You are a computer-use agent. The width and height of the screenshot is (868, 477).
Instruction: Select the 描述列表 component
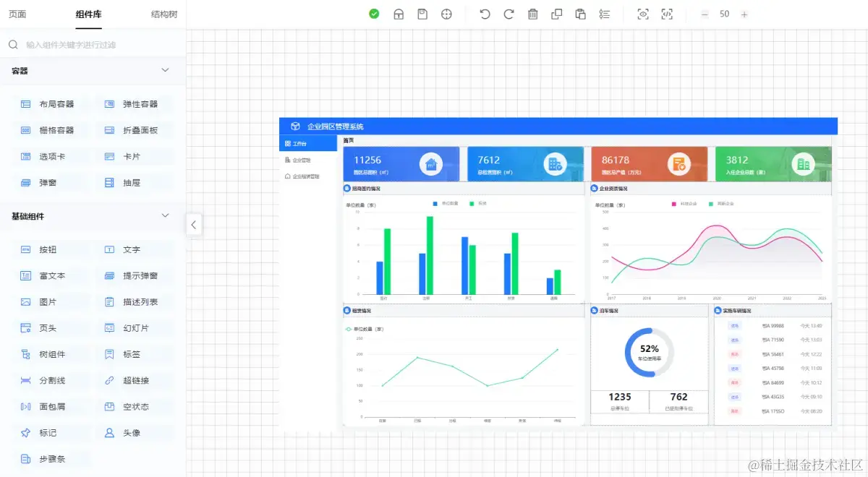[135, 301]
